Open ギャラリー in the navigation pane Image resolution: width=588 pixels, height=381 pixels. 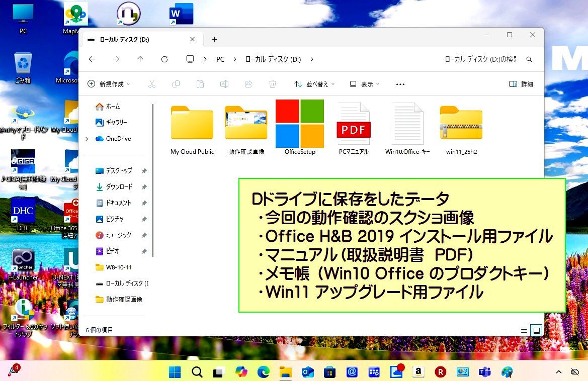pyautogui.click(x=111, y=122)
